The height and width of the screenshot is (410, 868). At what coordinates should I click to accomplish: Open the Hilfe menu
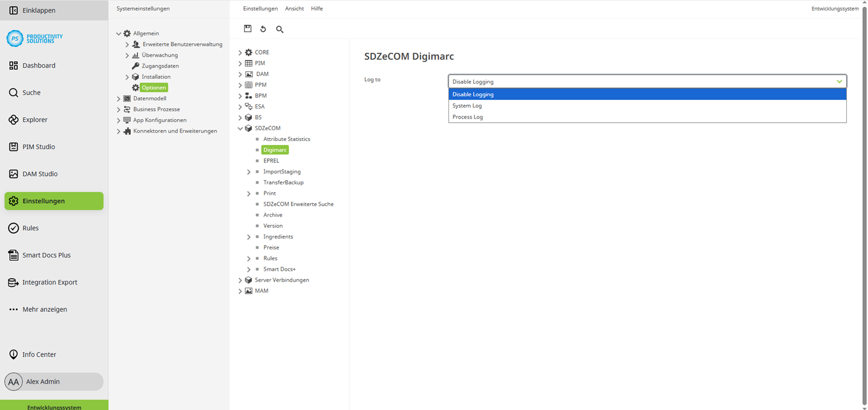click(317, 8)
